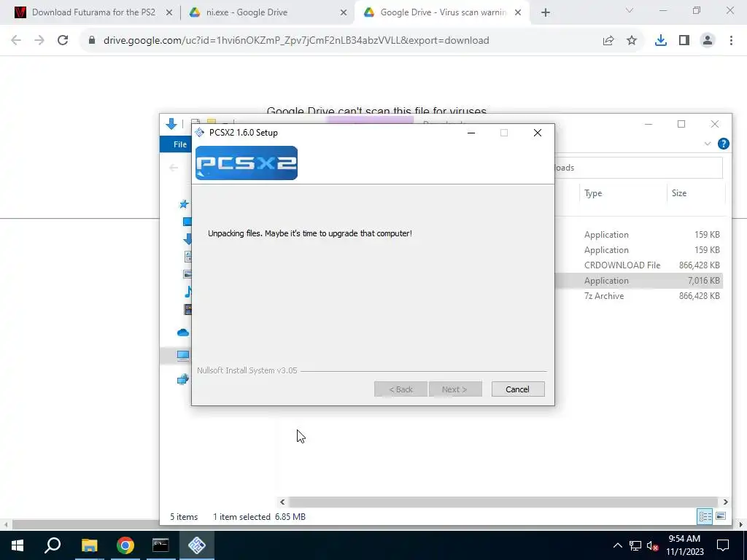The image size is (747, 560).
Task: Open a new Chrome tab
Action: coord(546,13)
